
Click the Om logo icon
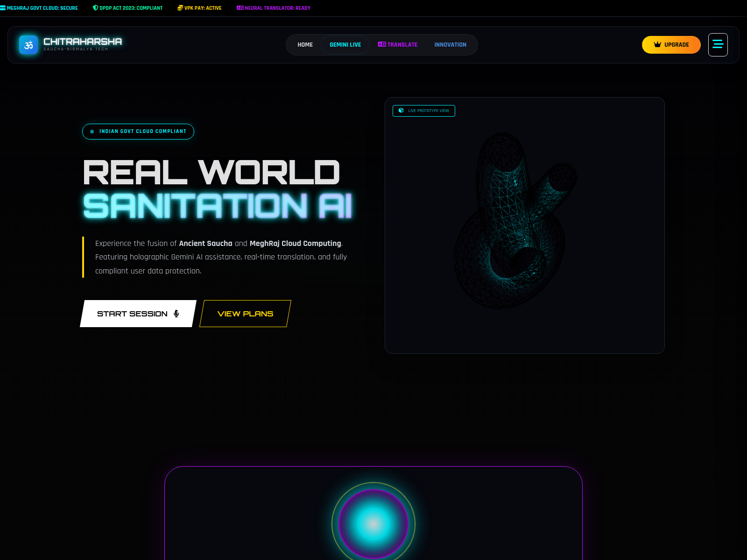(x=28, y=45)
